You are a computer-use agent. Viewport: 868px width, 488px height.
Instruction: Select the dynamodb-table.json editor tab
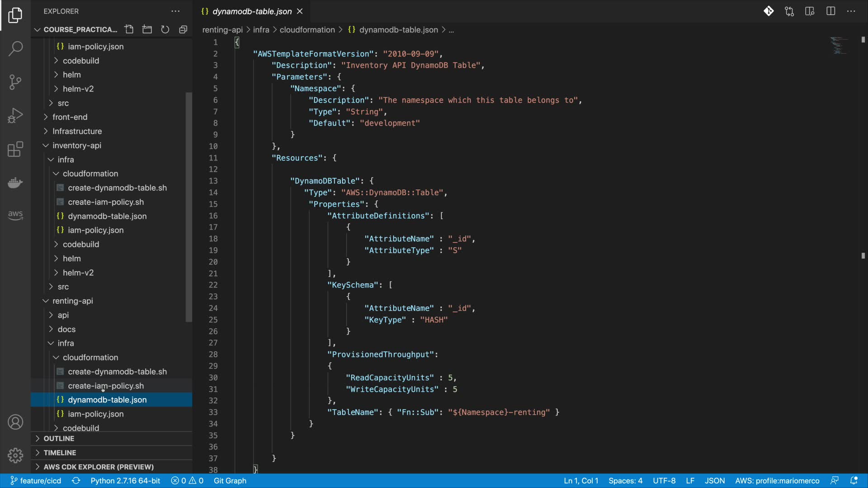click(x=251, y=11)
